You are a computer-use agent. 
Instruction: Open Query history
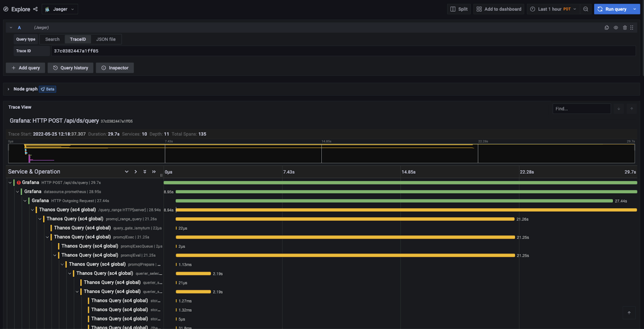70,68
